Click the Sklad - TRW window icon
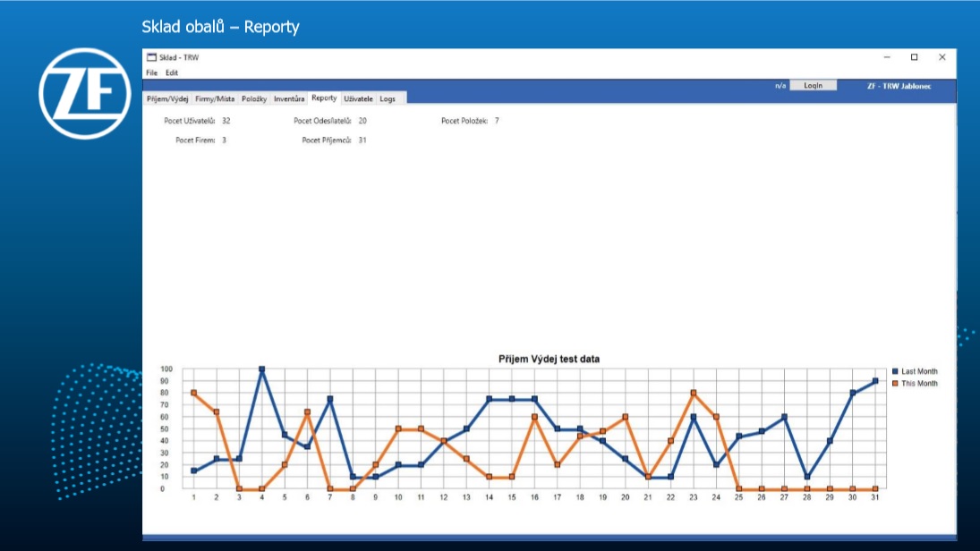Viewport: 980px width, 551px height. pyautogui.click(x=151, y=57)
